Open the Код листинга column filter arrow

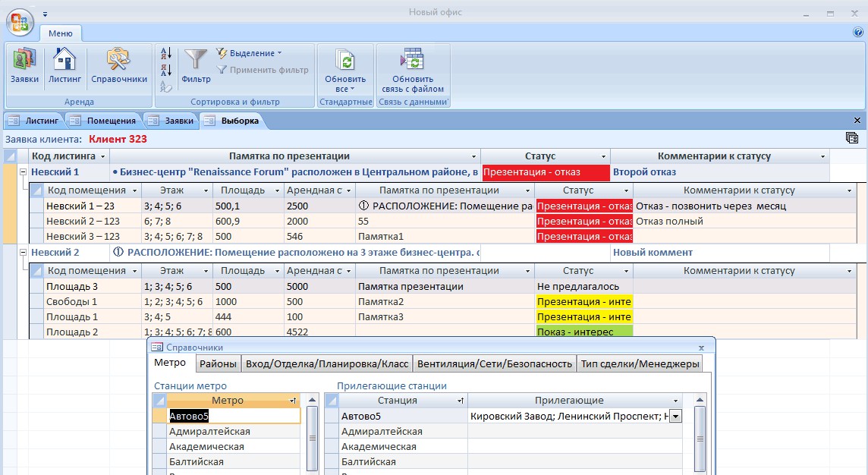(x=103, y=156)
